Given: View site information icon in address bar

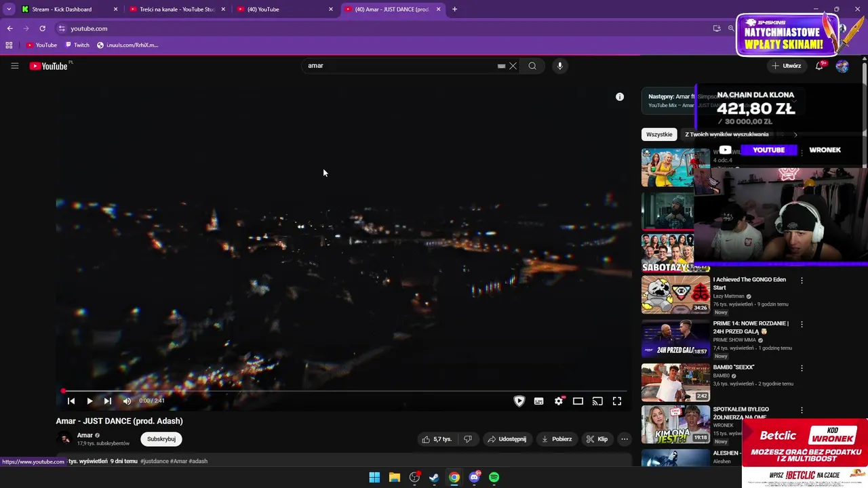Looking at the screenshot, I should coord(62,28).
